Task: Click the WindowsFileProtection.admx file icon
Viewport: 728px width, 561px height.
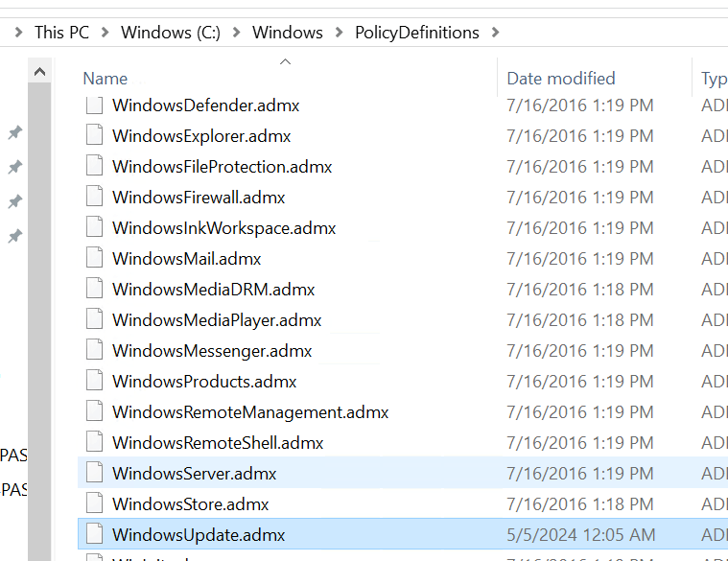Action: [x=94, y=166]
